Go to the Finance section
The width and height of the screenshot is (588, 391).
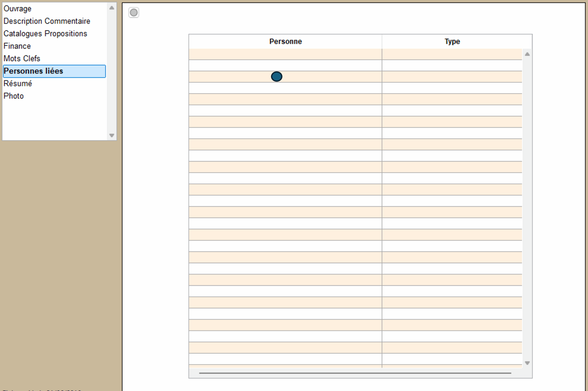tap(17, 46)
